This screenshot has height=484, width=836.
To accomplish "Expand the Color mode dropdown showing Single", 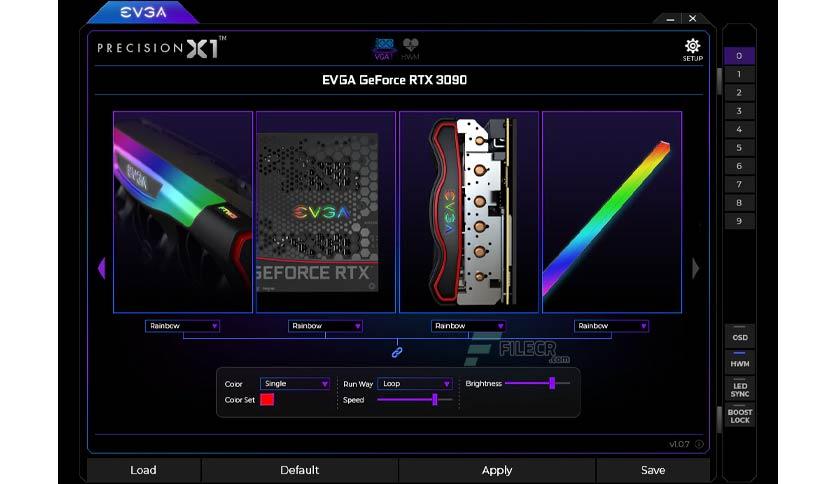I will (x=295, y=384).
